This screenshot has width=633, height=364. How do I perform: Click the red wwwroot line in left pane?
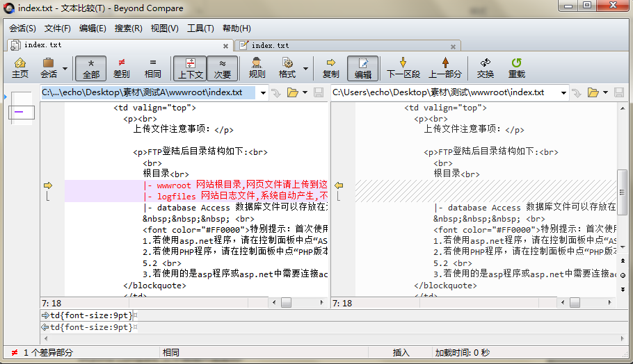(196, 185)
